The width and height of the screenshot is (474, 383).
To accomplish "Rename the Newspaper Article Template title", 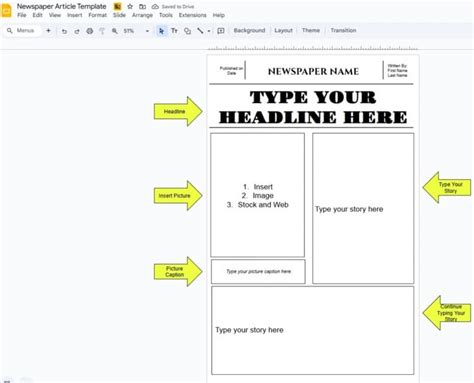I will click(61, 6).
